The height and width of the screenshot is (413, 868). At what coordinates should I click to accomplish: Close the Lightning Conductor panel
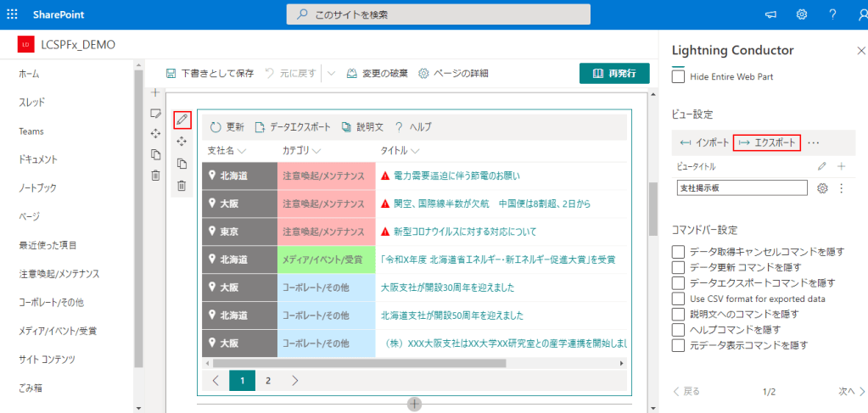pos(861,51)
